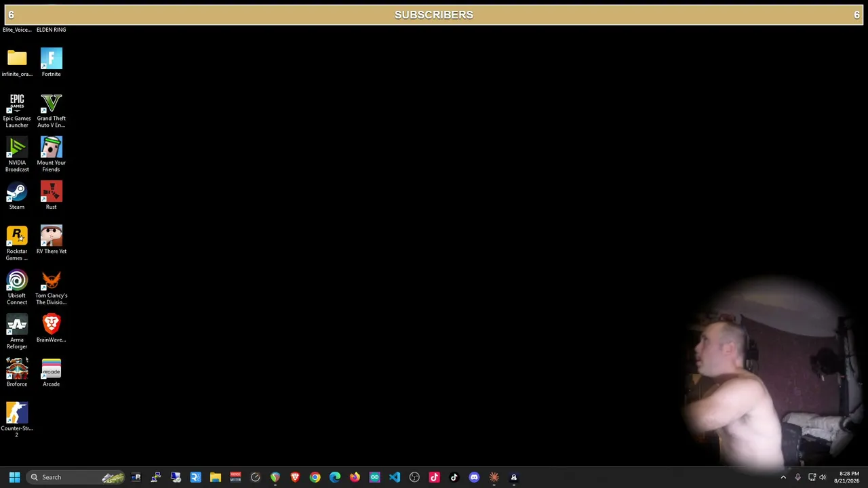Open the infinite_ora... folder on the desktop

click(17, 62)
